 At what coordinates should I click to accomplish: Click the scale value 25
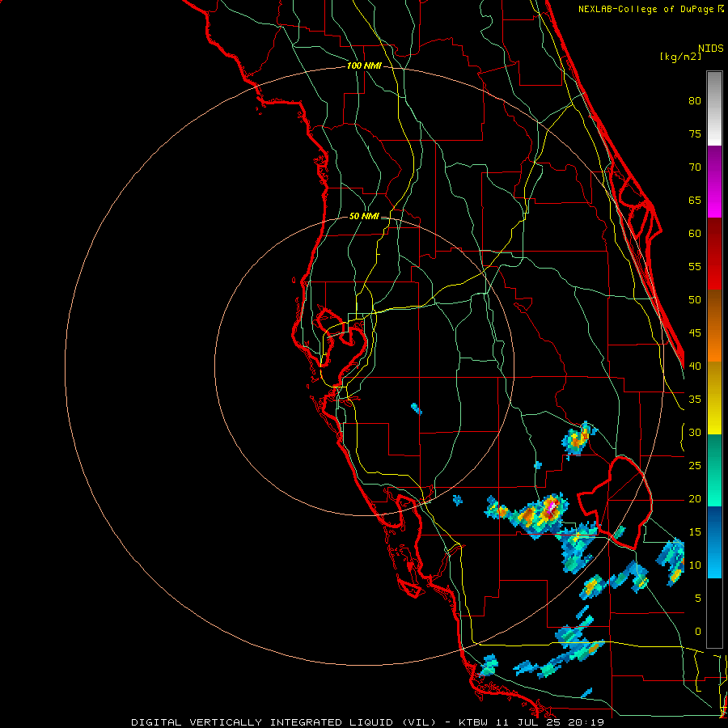click(x=695, y=466)
